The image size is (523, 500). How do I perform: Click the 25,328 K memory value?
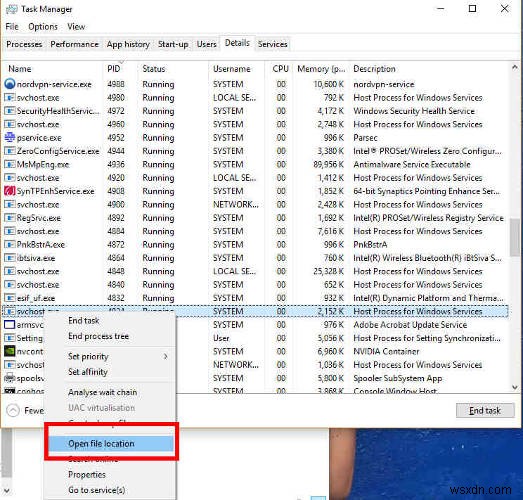click(329, 271)
